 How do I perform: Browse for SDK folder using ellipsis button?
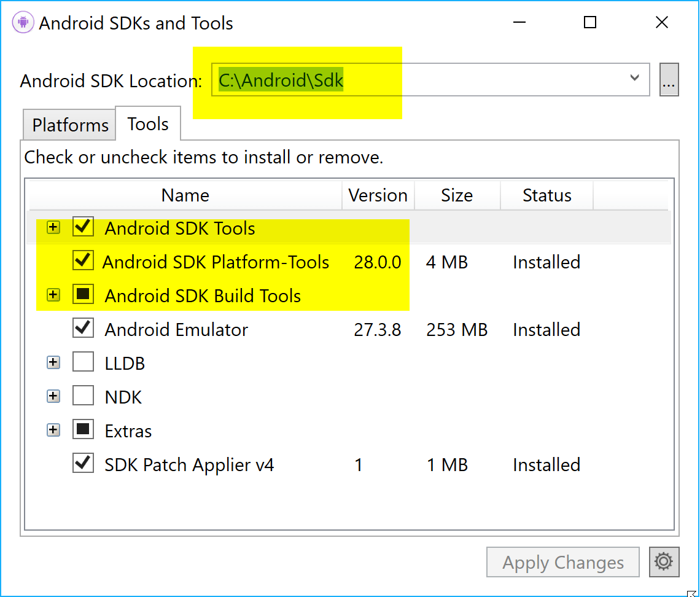(x=669, y=79)
